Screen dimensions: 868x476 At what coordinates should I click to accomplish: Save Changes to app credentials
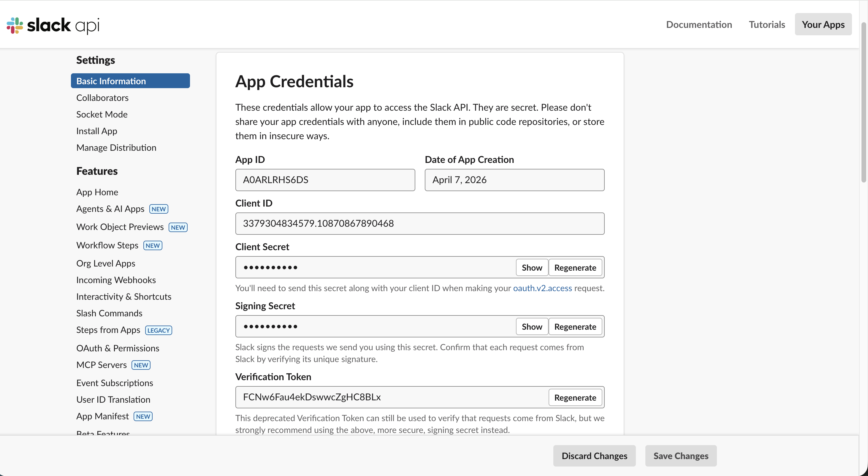click(x=681, y=456)
